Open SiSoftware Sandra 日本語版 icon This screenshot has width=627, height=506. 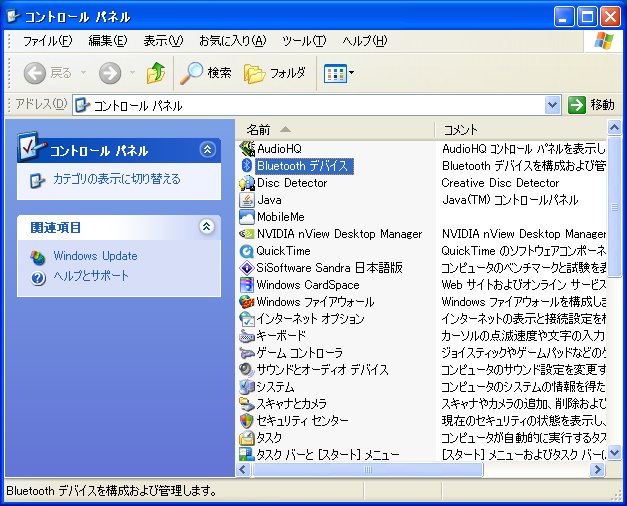(x=247, y=268)
